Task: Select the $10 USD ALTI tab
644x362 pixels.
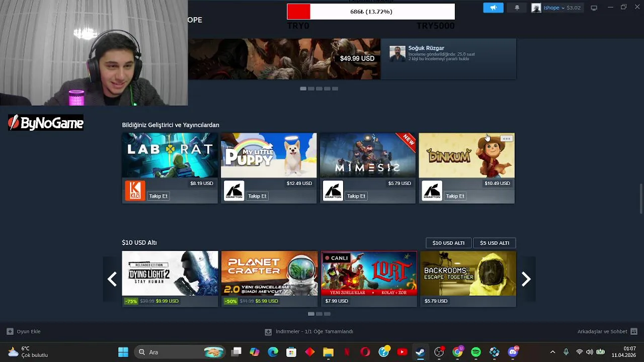Action: (x=448, y=243)
